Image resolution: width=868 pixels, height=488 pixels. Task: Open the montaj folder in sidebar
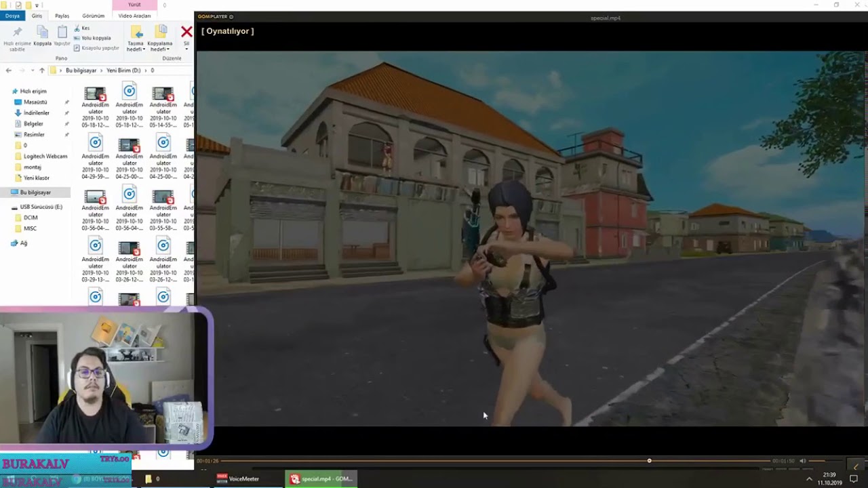click(33, 167)
